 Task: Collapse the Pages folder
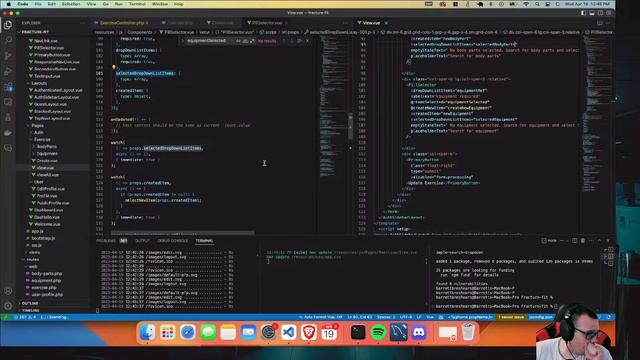(38, 126)
